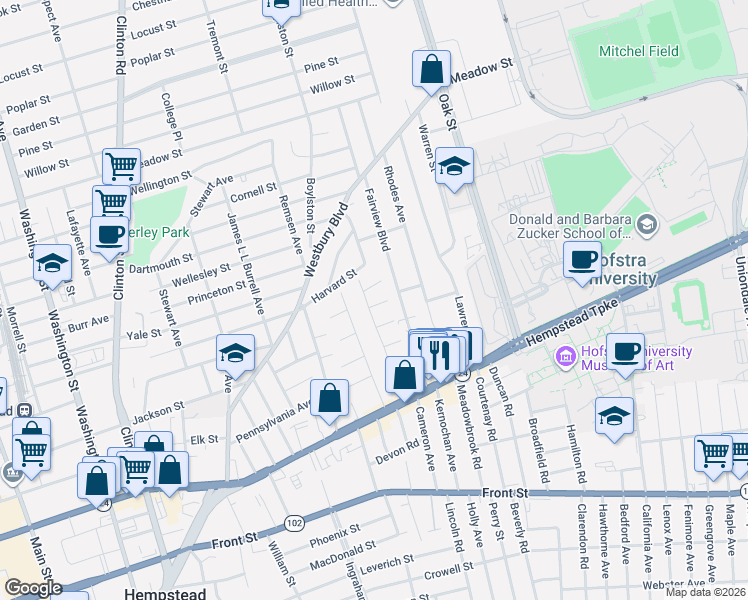Select the graduation cap marker below James L L Burrell Ave

point(235,354)
